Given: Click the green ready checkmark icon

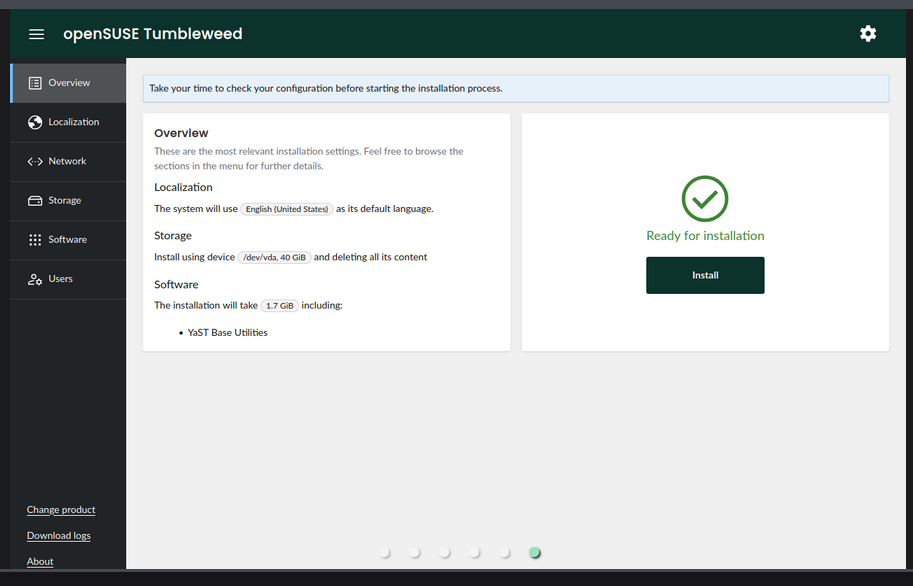Looking at the screenshot, I should pyautogui.click(x=705, y=199).
